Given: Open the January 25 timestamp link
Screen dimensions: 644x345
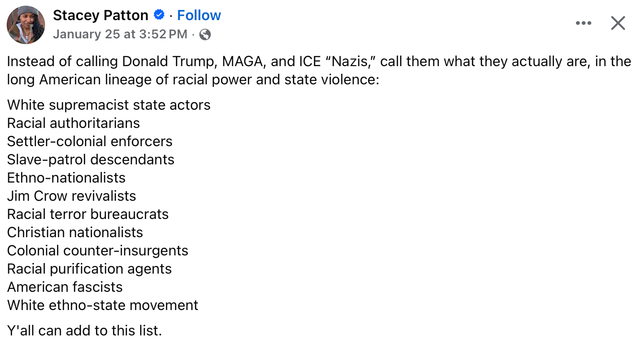Looking at the screenshot, I should pyautogui.click(x=120, y=34).
